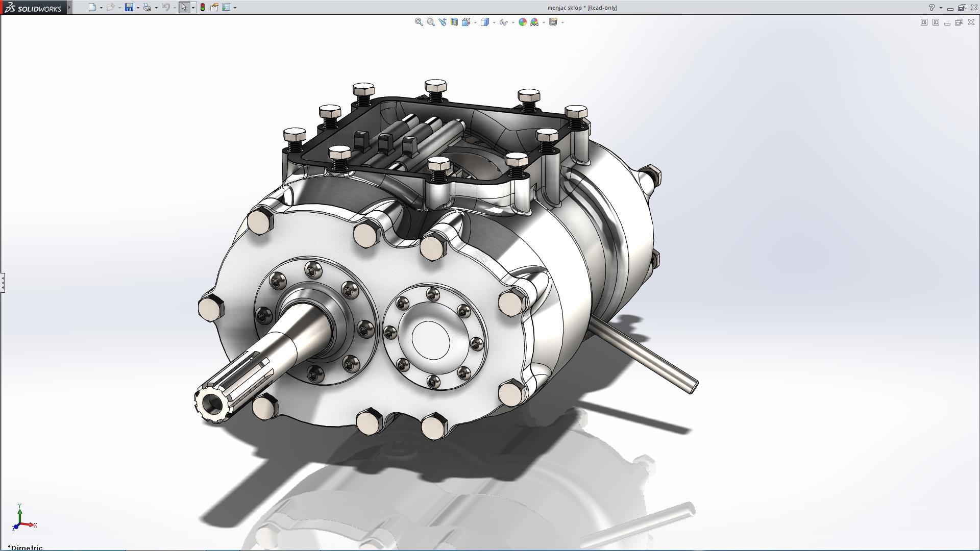Click the Hide/Show Items glasses icon

[x=503, y=22]
